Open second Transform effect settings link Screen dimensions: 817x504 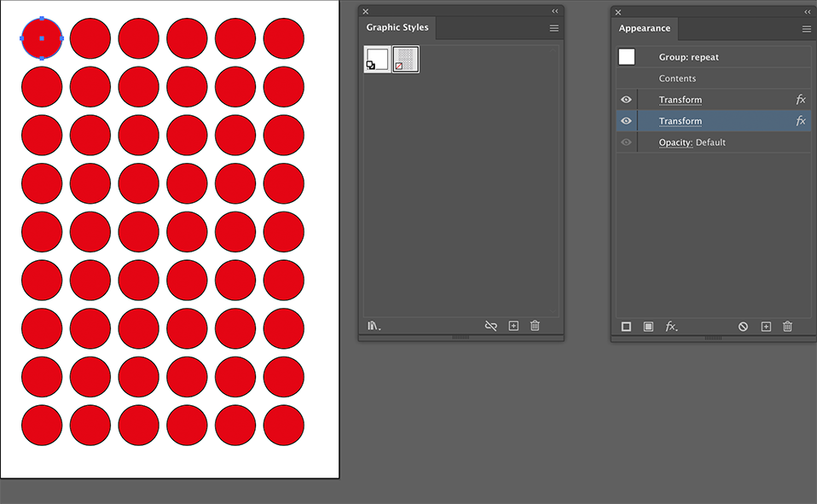[680, 121]
